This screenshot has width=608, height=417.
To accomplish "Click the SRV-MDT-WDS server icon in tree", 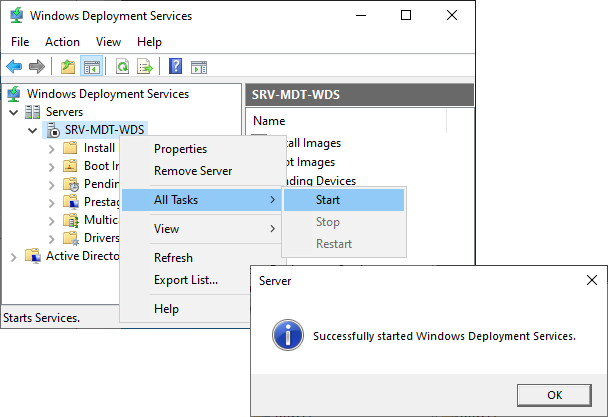I will pyautogui.click(x=53, y=130).
